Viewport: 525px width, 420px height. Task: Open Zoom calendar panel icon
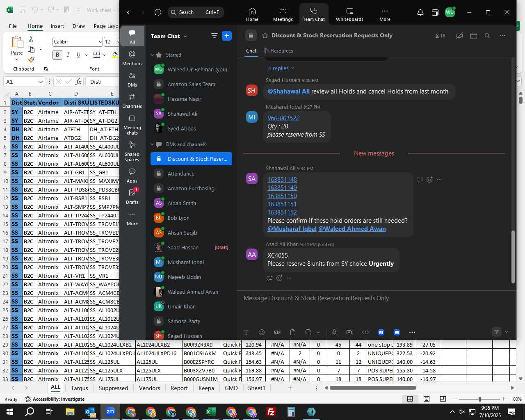click(435, 12)
